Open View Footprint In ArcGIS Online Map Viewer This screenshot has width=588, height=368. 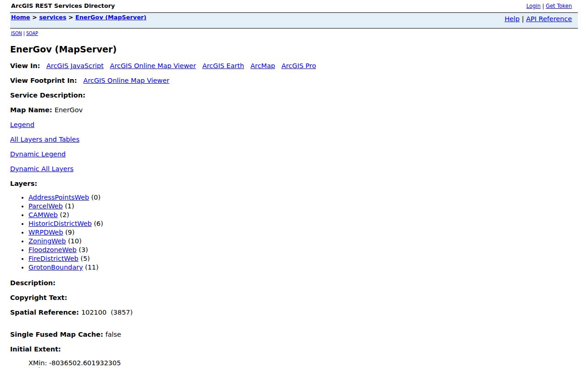(126, 80)
